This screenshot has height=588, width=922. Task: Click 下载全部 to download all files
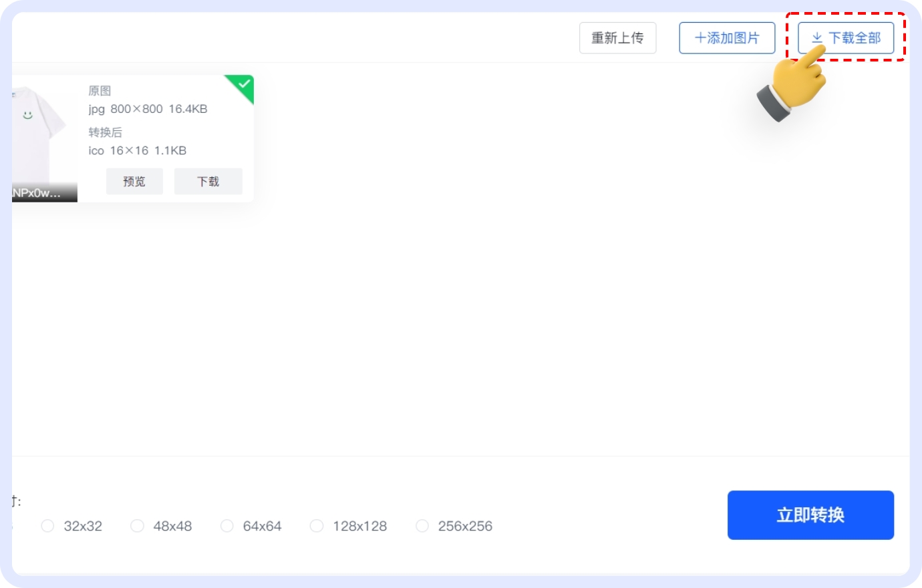[846, 38]
